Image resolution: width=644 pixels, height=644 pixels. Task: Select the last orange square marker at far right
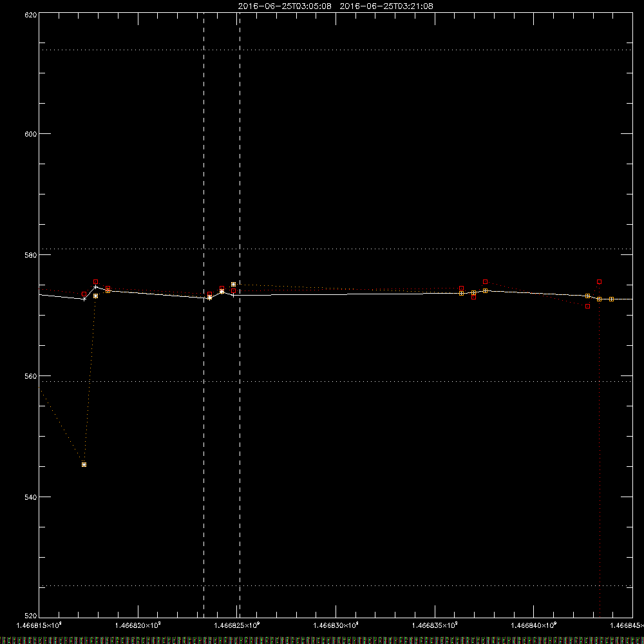pyautogui.click(x=612, y=299)
